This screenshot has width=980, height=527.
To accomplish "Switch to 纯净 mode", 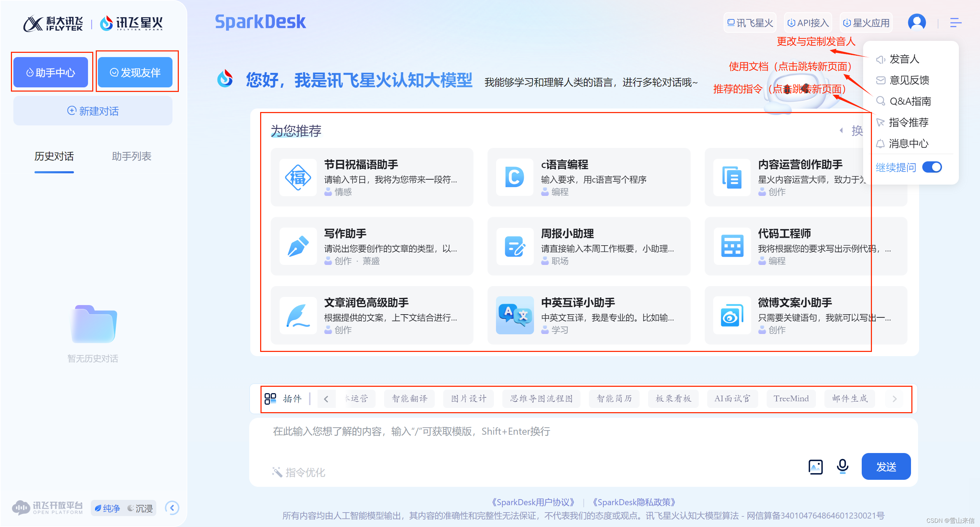I will click(107, 508).
